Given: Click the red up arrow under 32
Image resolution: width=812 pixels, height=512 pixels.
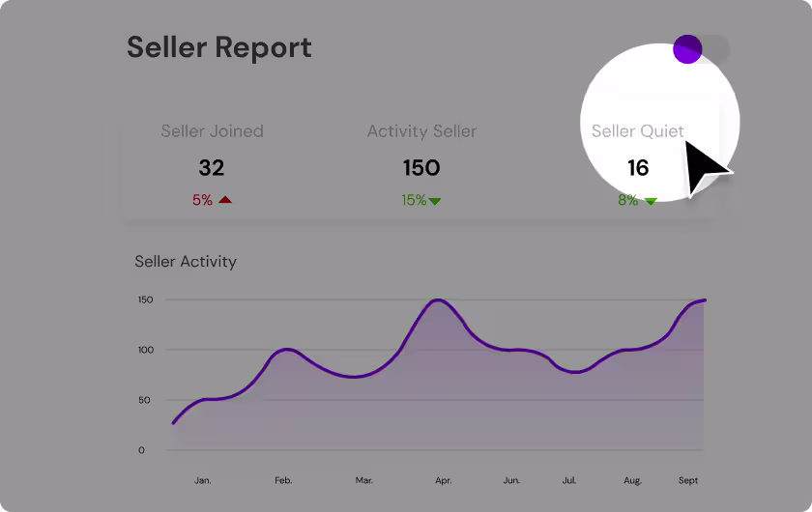Looking at the screenshot, I should [225, 200].
